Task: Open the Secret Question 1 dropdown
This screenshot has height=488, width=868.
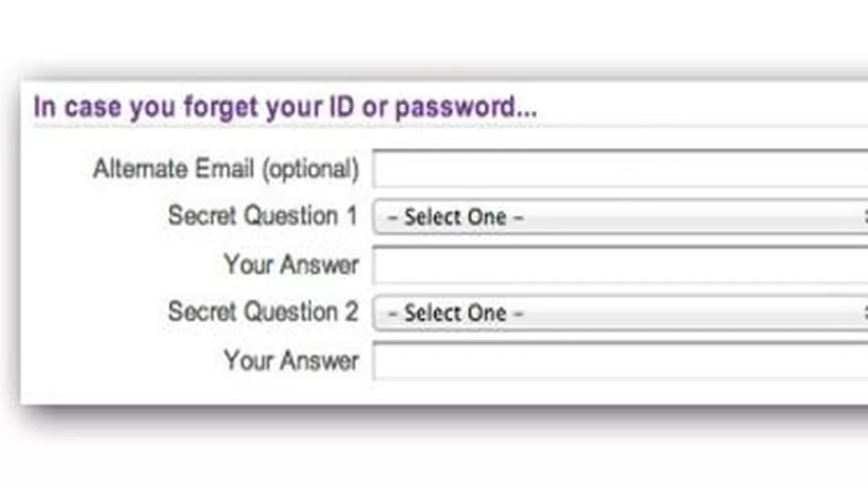Action: pos(620,218)
